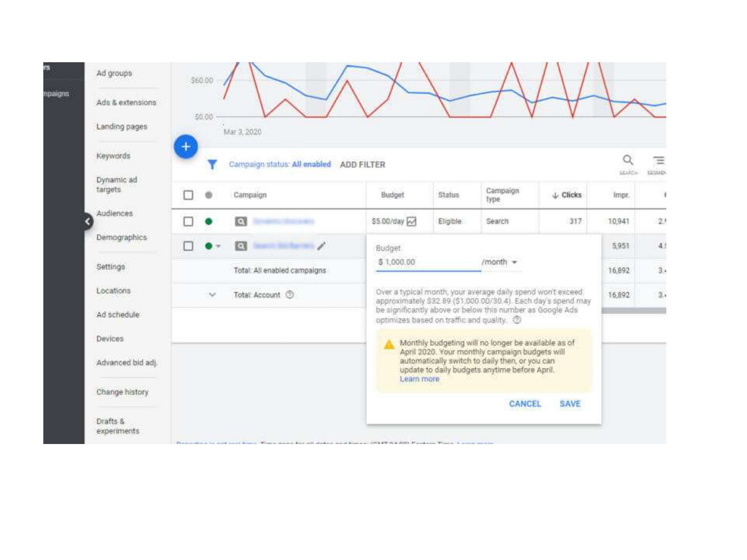Collapse the side navigation with arrow handle
This screenshot has width=747, height=560.
(88, 222)
